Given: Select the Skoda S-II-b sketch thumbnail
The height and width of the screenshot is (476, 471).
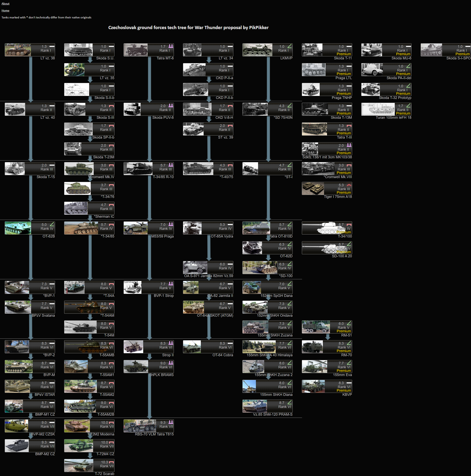Looking at the screenshot, I should 77,89.
